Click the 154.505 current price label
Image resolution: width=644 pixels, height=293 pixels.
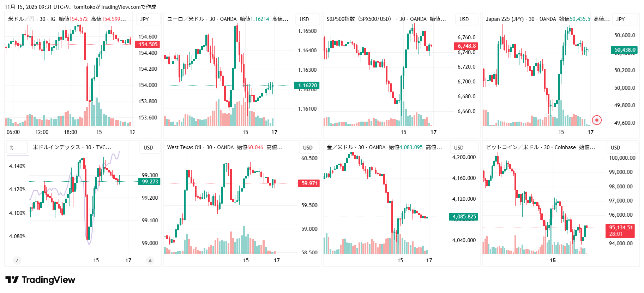(x=148, y=45)
